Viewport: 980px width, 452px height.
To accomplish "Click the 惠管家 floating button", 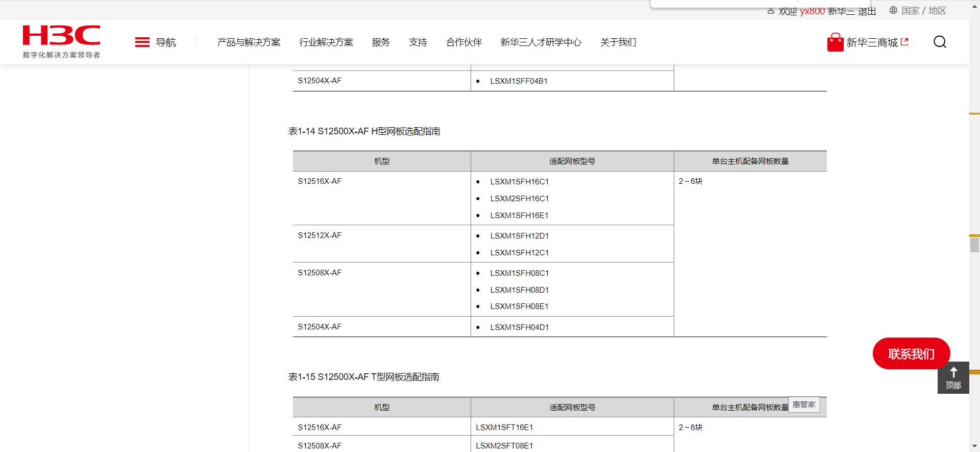I will pyautogui.click(x=804, y=405).
